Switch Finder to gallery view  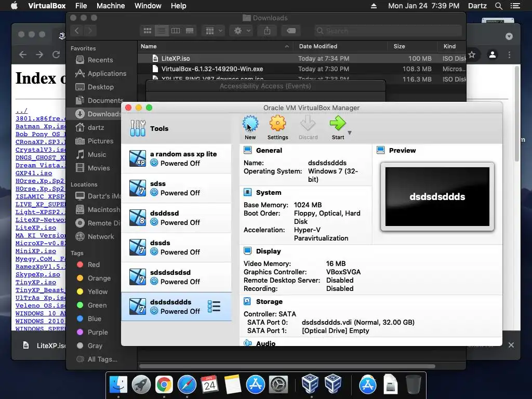190,31
